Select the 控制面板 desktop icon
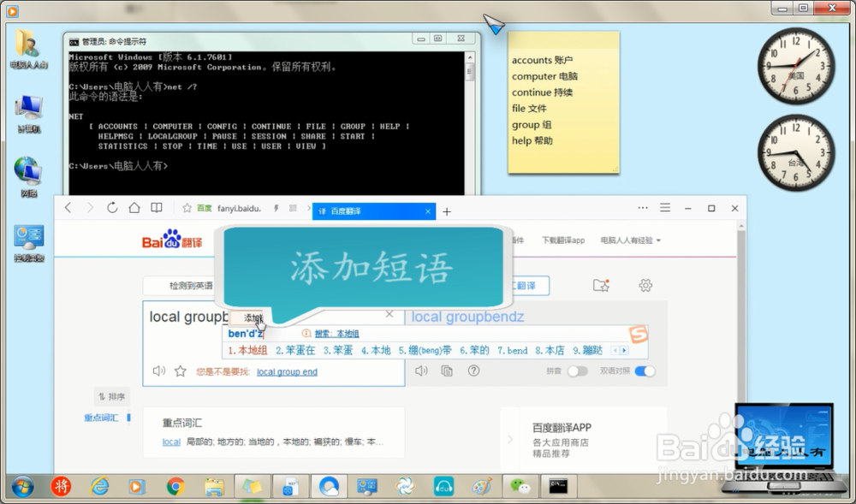 pyautogui.click(x=28, y=243)
